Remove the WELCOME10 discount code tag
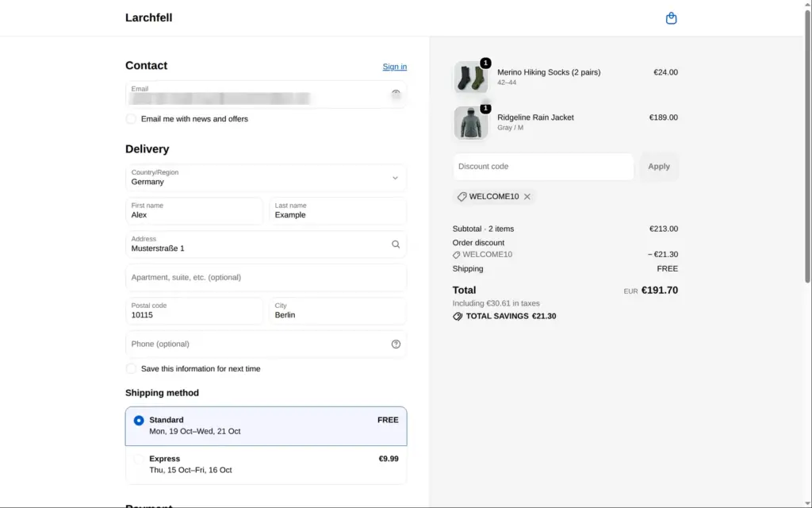 (x=527, y=197)
